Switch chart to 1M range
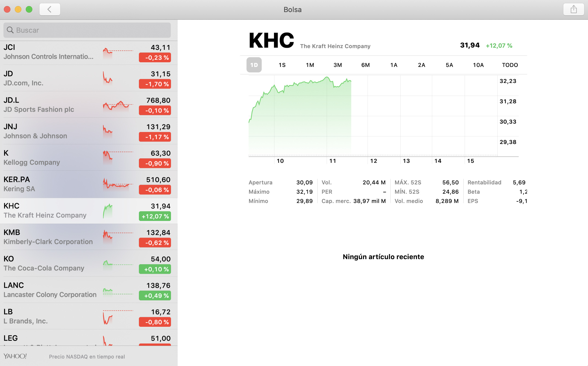 tap(310, 65)
